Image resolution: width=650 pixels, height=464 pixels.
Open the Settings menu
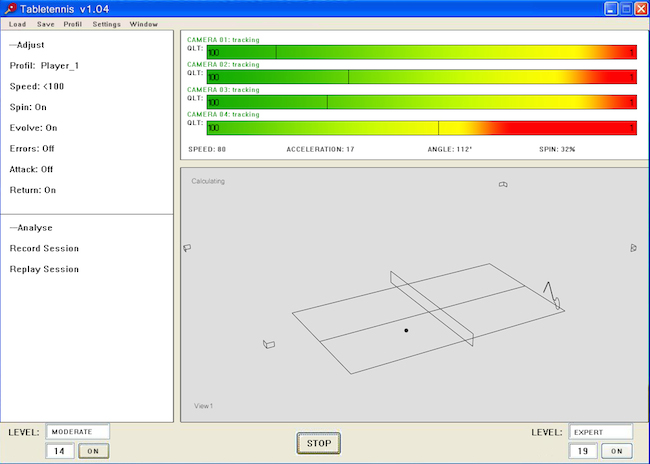(107, 24)
